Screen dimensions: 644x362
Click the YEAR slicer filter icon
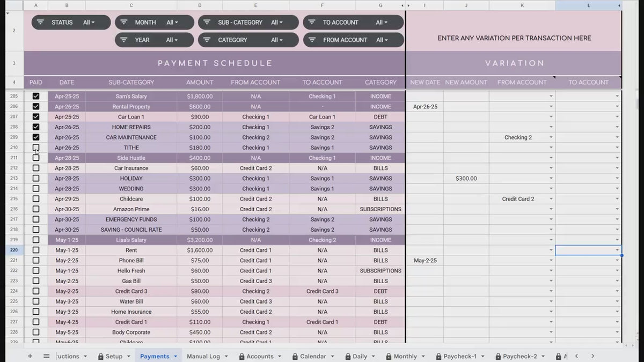coord(124,40)
